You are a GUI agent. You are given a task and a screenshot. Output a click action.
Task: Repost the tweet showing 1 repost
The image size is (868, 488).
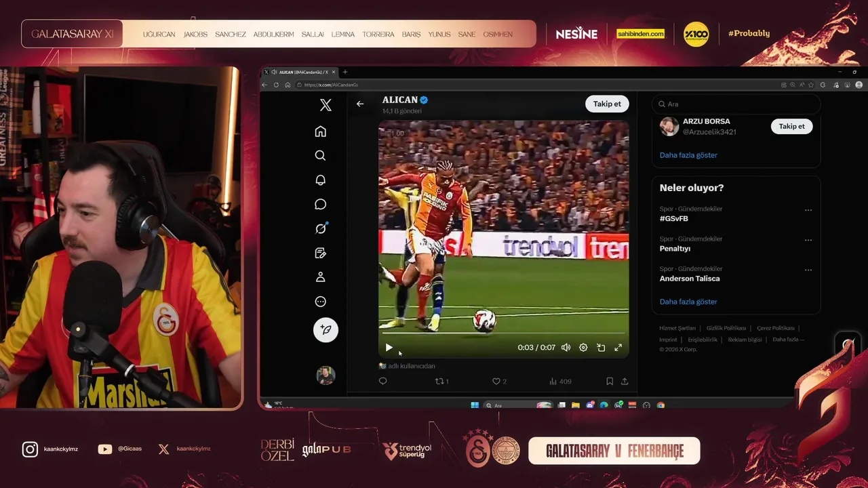click(441, 382)
